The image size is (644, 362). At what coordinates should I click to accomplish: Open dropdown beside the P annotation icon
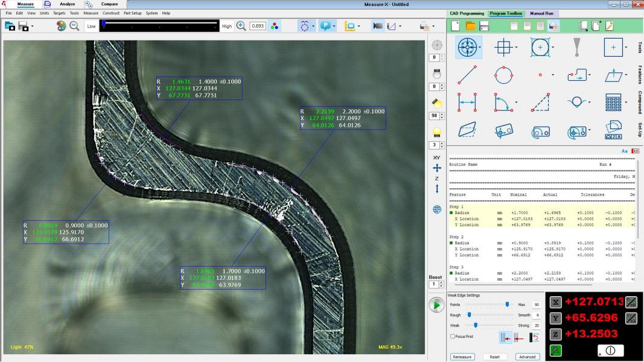(x=334, y=27)
